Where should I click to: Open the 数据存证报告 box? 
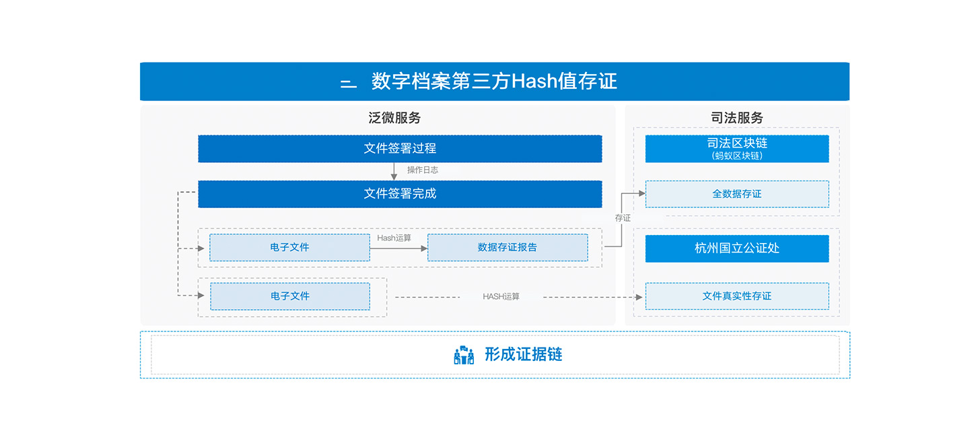click(x=508, y=247)
